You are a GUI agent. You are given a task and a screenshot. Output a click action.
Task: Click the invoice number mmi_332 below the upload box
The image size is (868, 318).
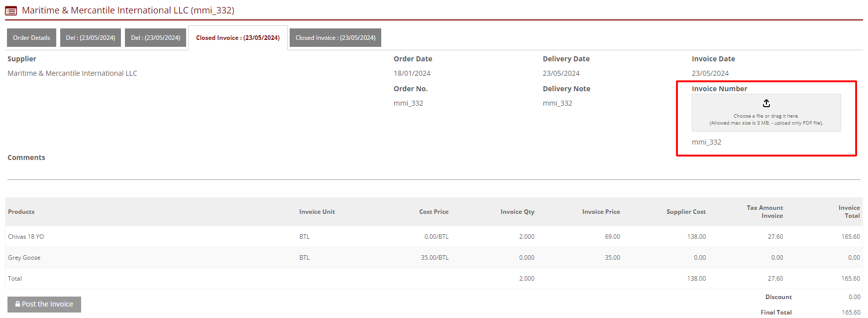[x=706, y=142]
